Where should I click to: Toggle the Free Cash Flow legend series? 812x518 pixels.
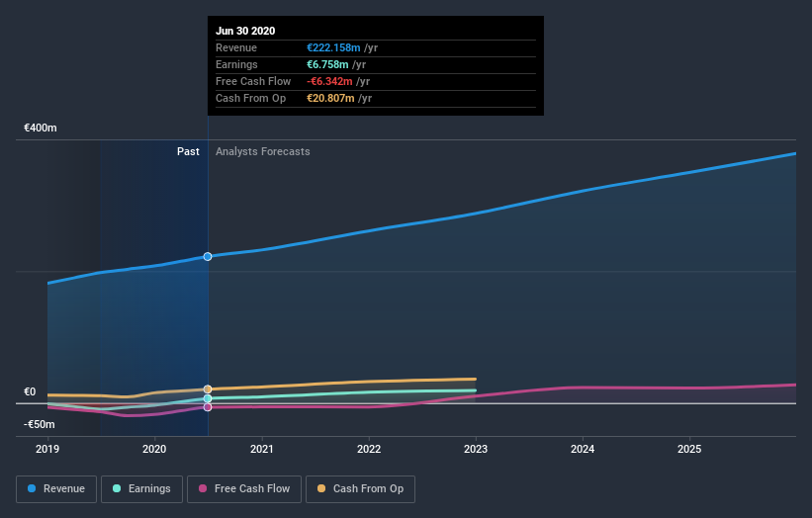tap(244, 489)
